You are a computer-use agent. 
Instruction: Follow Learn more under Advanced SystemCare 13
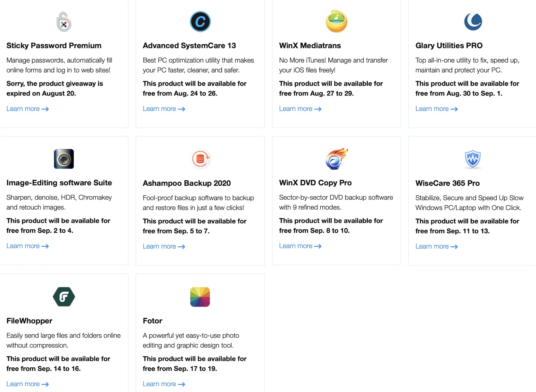(164, 109)
